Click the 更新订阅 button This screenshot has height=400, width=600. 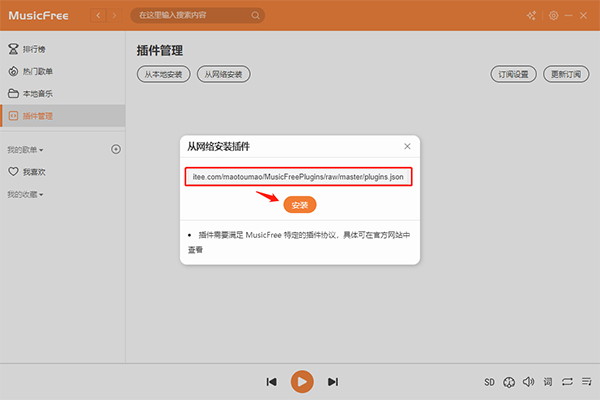[x=566, y=74]
